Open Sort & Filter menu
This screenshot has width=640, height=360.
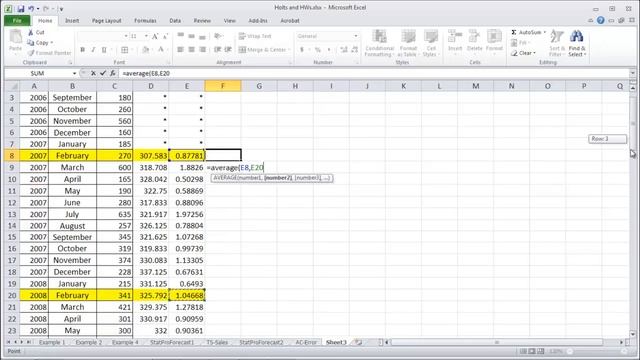click(556, 43)
